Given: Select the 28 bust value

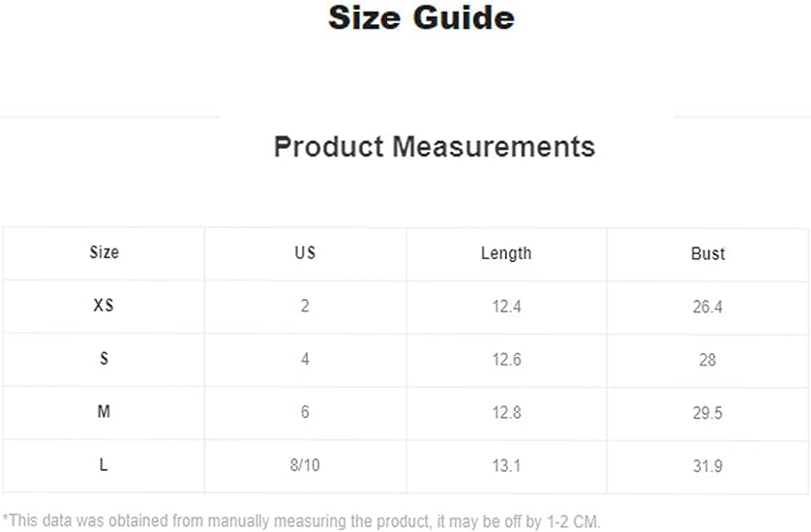Looking at the screenshot, I should (x=707, y=360).
